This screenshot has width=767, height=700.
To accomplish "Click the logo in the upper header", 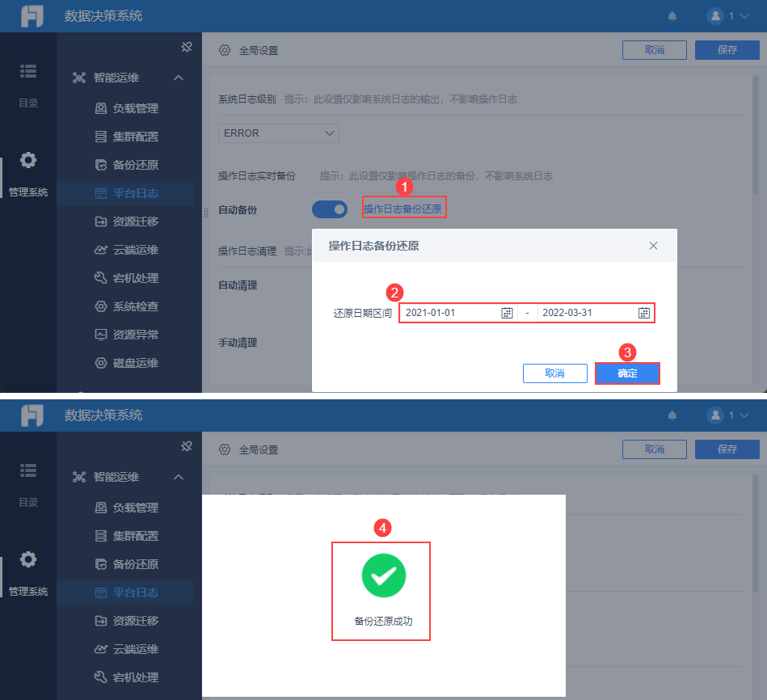I will pyautogui.click(x=32, y=16).
